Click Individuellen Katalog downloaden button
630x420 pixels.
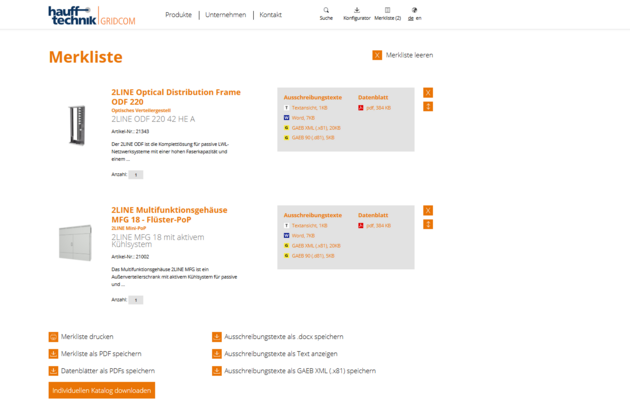(102, 390)
